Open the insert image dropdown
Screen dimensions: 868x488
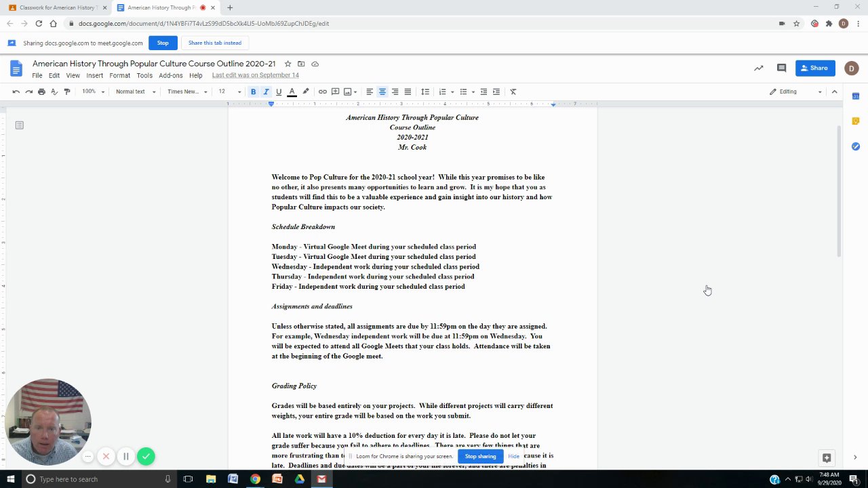(350, 91)
